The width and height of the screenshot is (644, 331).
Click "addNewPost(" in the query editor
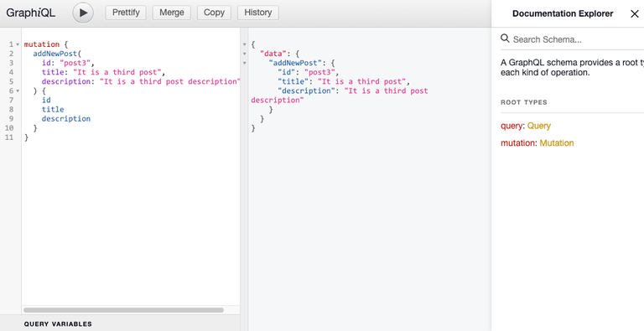pos(58,54)
